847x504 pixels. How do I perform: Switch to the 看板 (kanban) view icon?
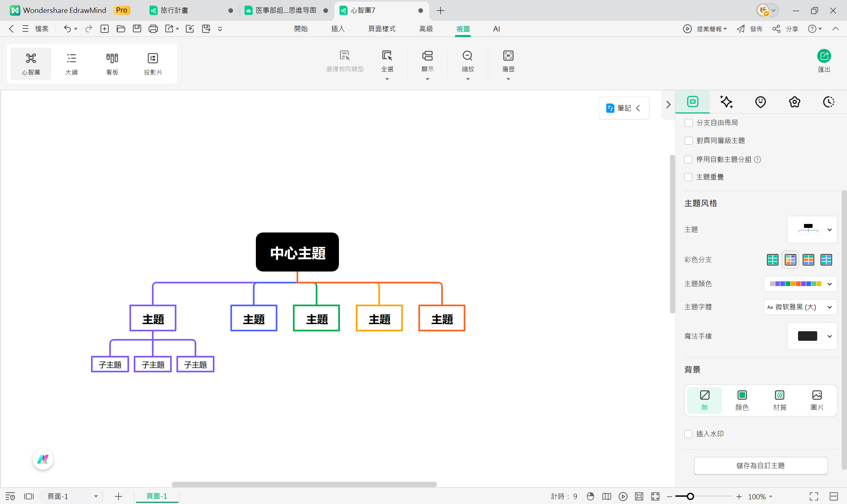(x=112, y=63)
